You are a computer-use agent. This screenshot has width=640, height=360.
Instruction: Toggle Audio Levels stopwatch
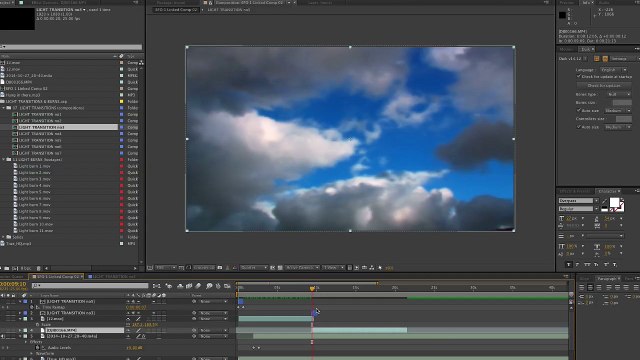click(38, 348)
